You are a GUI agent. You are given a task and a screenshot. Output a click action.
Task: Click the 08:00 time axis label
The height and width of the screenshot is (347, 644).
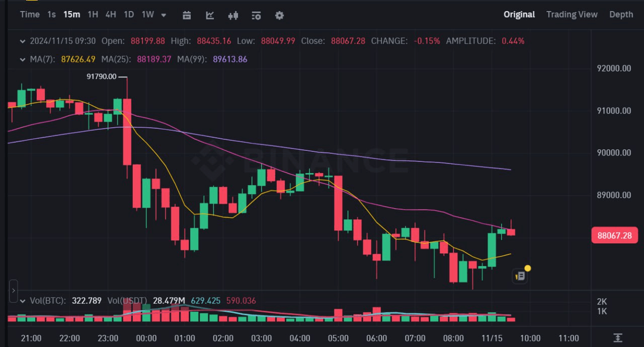pyautogui.click(x=453, y=338)
